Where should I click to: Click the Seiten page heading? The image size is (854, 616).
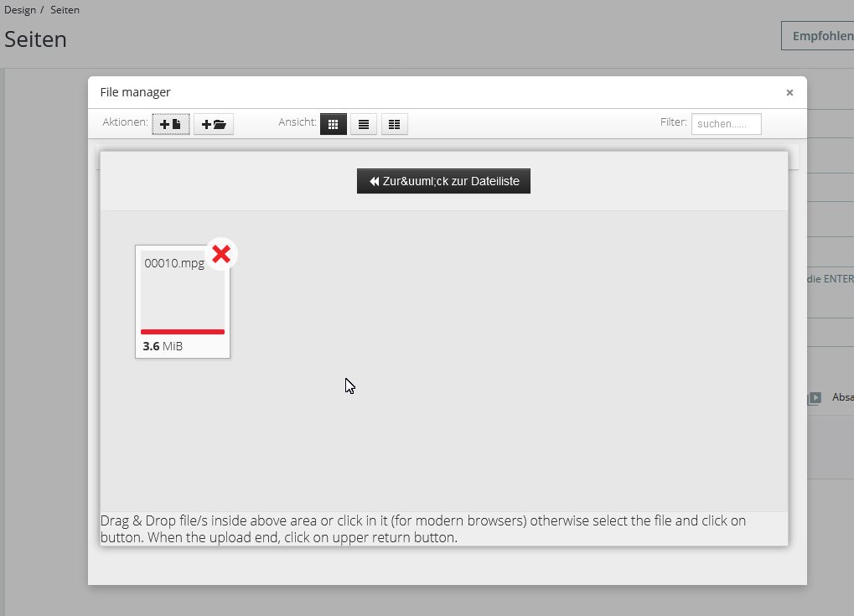(35, 39)
